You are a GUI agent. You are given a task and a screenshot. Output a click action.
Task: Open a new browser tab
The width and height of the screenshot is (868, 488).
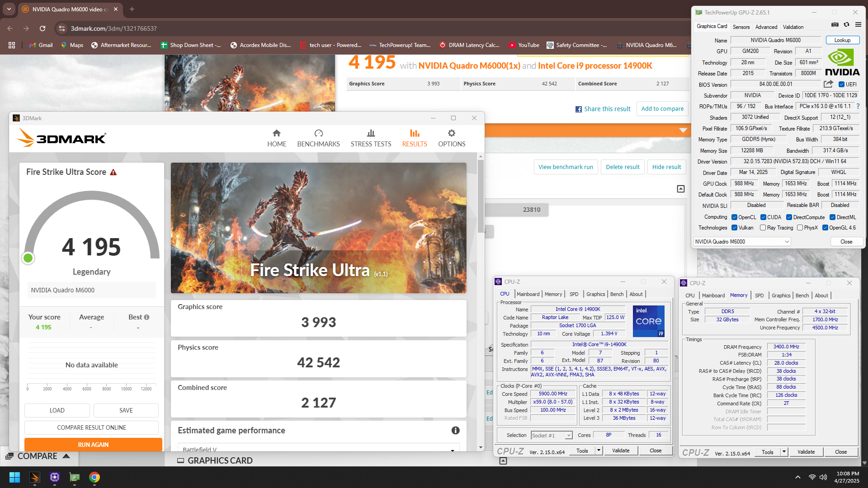click(132, 9)
